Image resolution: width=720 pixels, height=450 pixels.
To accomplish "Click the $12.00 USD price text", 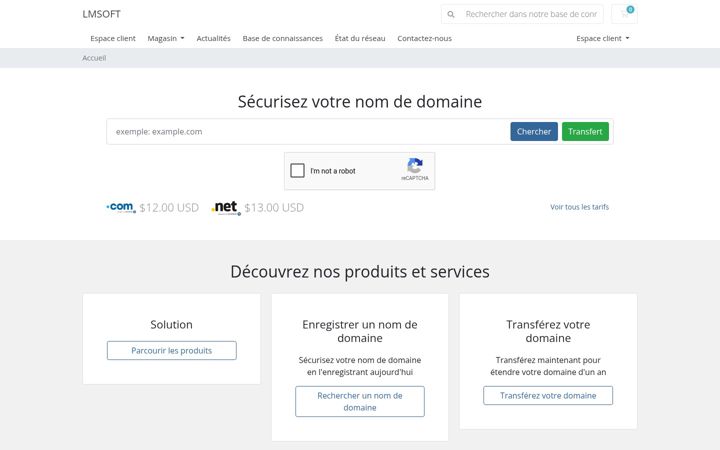I will (x=169, y=208).
